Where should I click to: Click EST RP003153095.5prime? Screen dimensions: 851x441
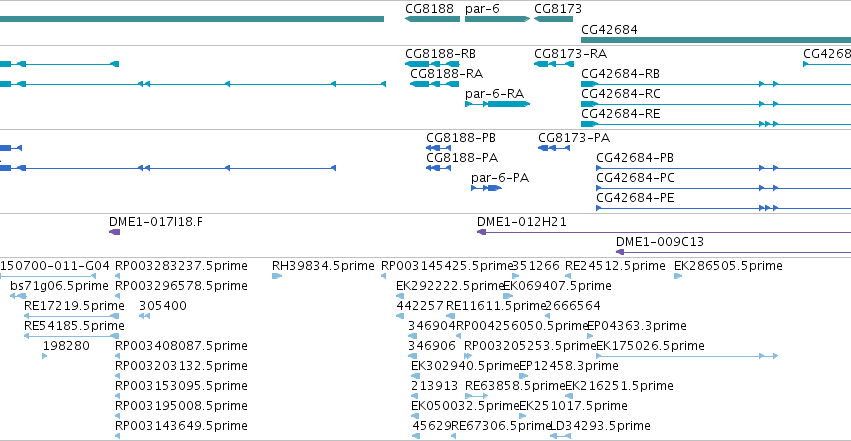(x=118, y=397)
